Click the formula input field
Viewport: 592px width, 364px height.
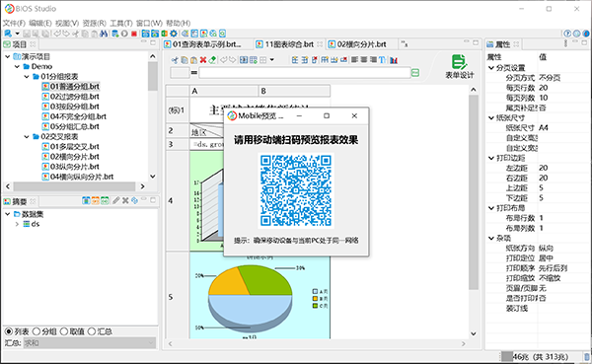click(304, 72)
